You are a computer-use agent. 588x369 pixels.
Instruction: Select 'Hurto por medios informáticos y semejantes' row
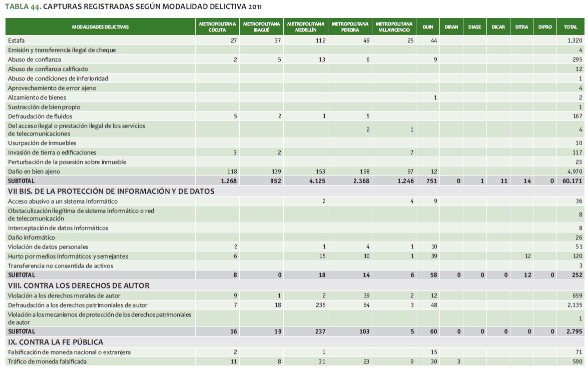(x=68, y=256)
